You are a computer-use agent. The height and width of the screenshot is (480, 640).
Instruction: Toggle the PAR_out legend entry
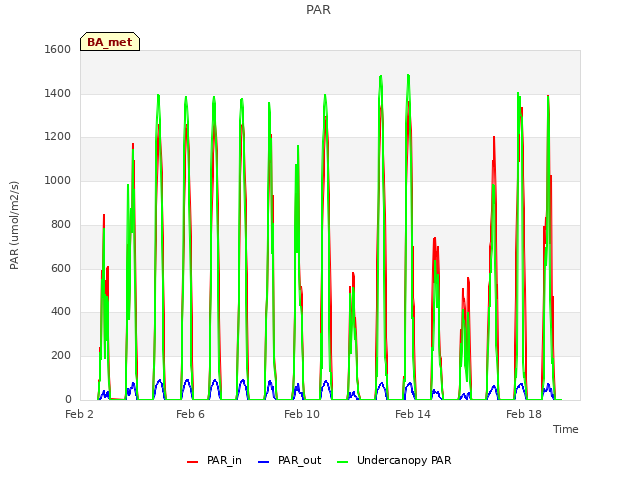click(290, 460)
